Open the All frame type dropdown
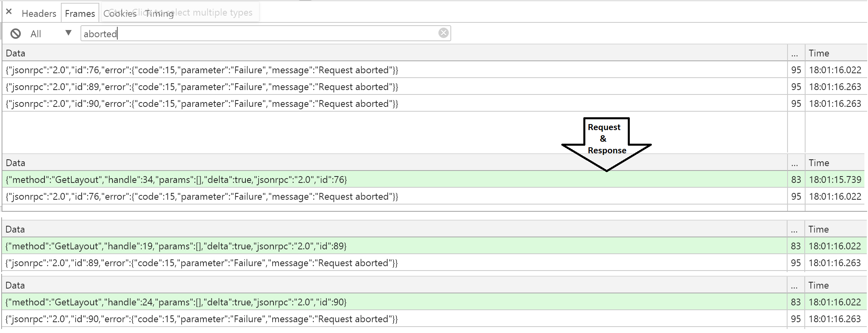This screenshot has width=868, height=333. [x=51, y=34]
